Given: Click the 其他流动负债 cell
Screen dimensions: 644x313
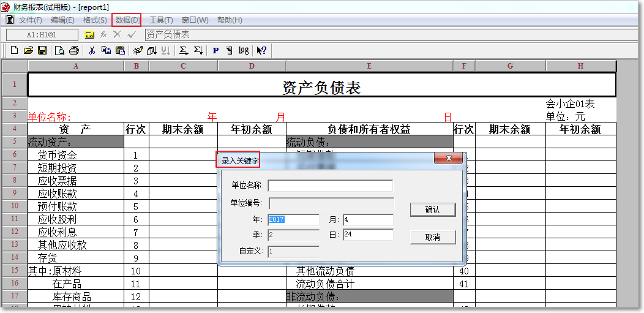Looking at the screenshot, I should [370, 271].
